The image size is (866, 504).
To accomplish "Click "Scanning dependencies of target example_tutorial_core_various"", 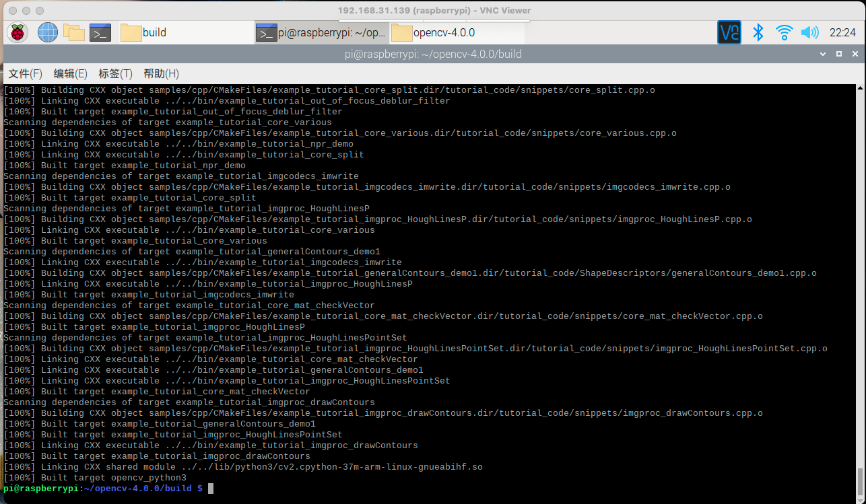I will [168, 122].
